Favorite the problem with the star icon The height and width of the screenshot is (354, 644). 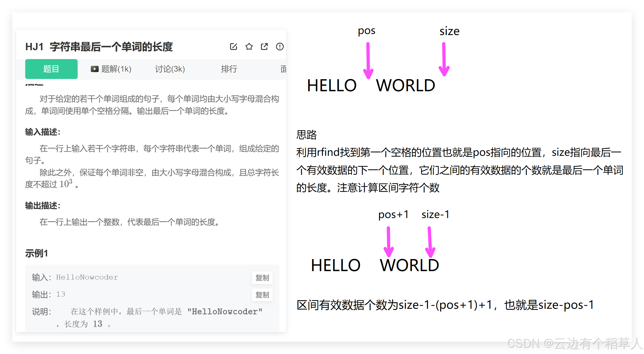tap(249, 47)
